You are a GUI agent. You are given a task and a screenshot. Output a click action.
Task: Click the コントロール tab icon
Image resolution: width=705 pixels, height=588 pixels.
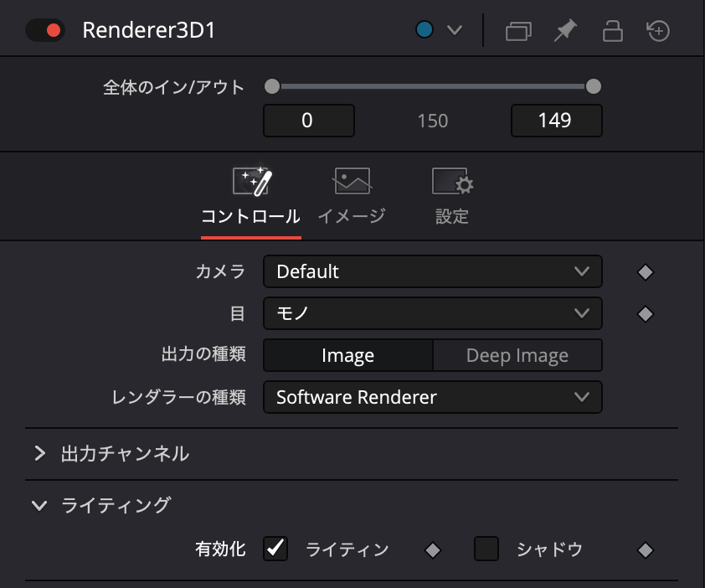pos(252,181)
